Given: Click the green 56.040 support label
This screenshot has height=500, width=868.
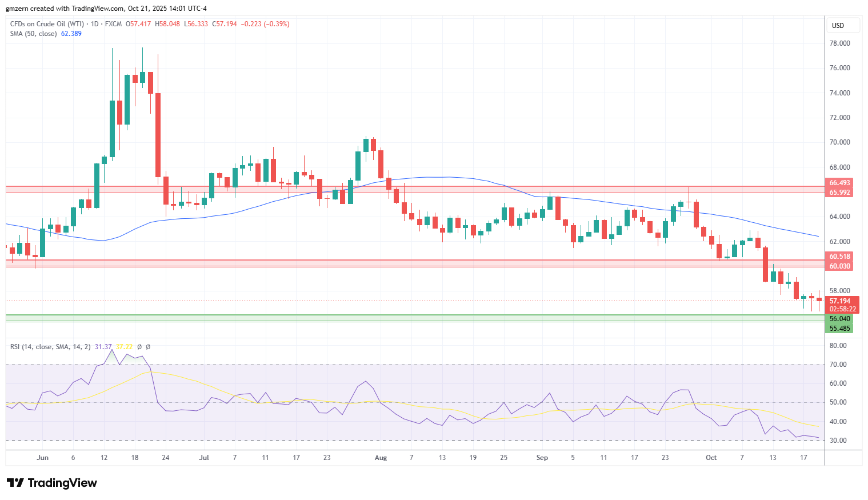Looking at the screenshot, I should 839,319.
